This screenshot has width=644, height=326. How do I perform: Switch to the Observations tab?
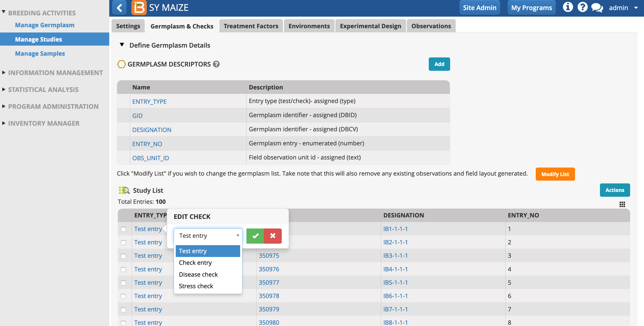pos(431,26)
